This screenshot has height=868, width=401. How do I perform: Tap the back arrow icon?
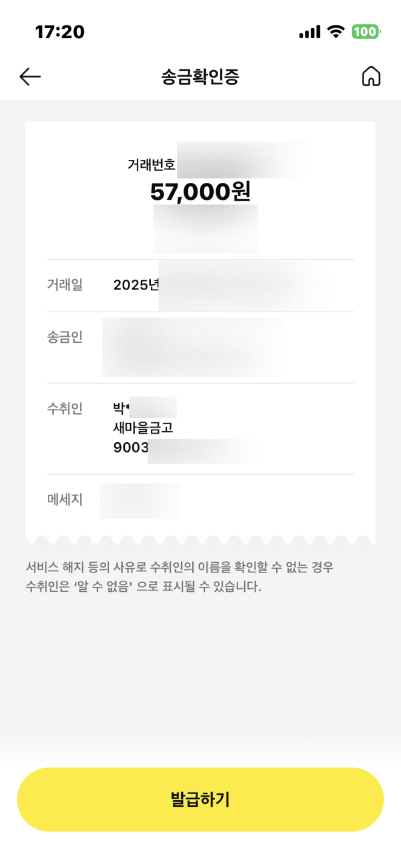[30, 77]
